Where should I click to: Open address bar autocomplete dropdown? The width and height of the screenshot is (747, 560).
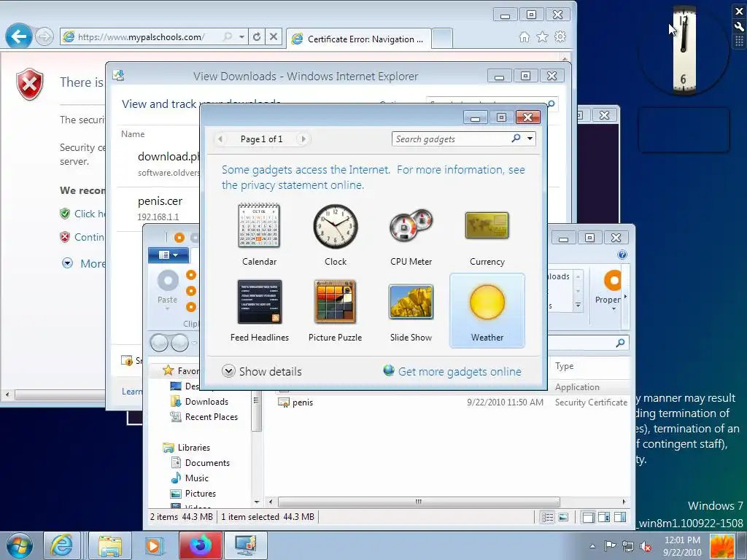click(x=241, y=36)
